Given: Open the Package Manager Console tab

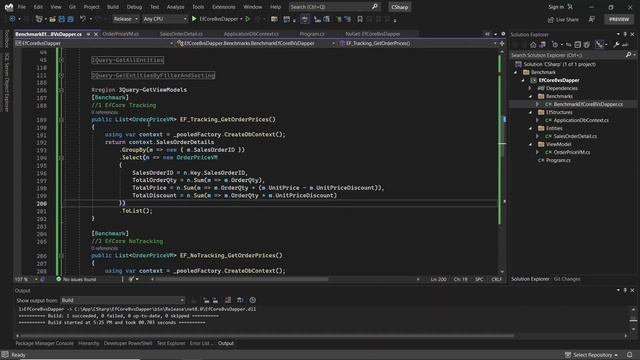Looking at the screenshot, I should point(44,343).
